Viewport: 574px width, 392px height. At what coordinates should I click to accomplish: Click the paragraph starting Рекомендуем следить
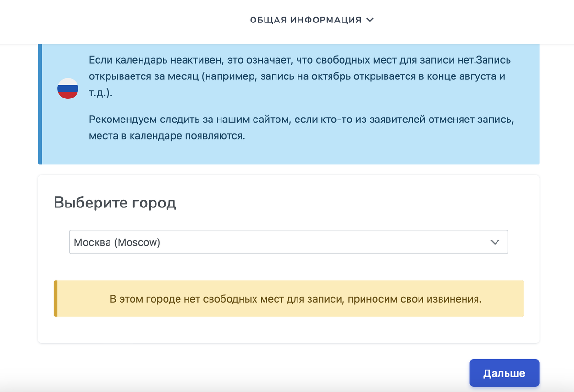(301, 127)
